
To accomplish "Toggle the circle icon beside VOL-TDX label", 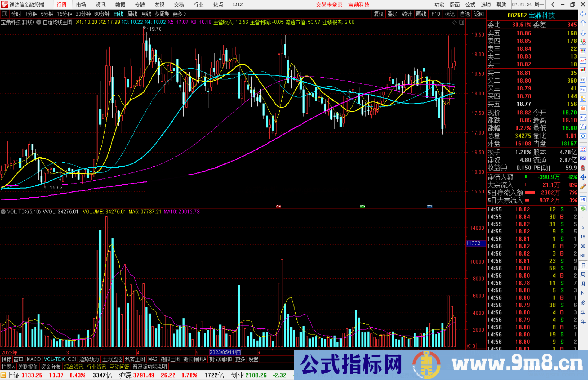I will pyautogui.click(x=3, y=212).
